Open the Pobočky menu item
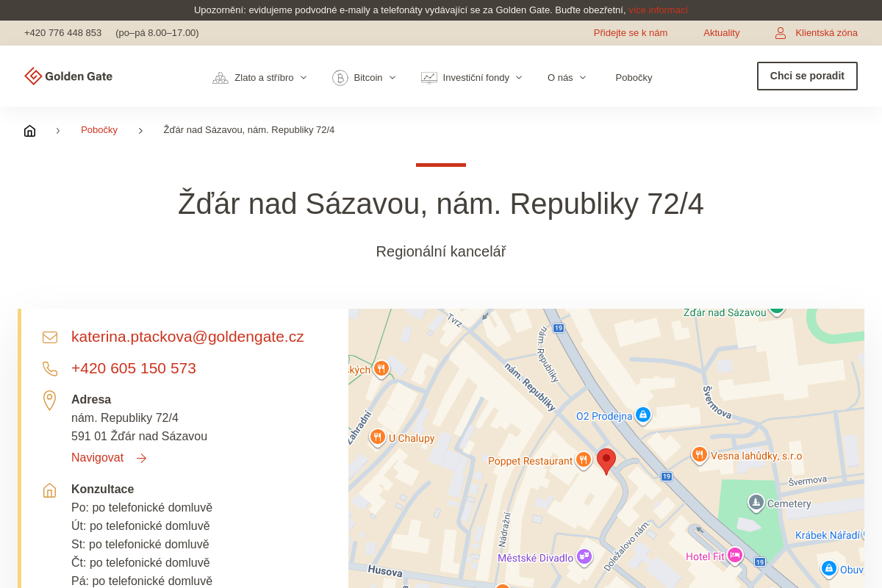This screenshot has height=588, width=882. 634,77
